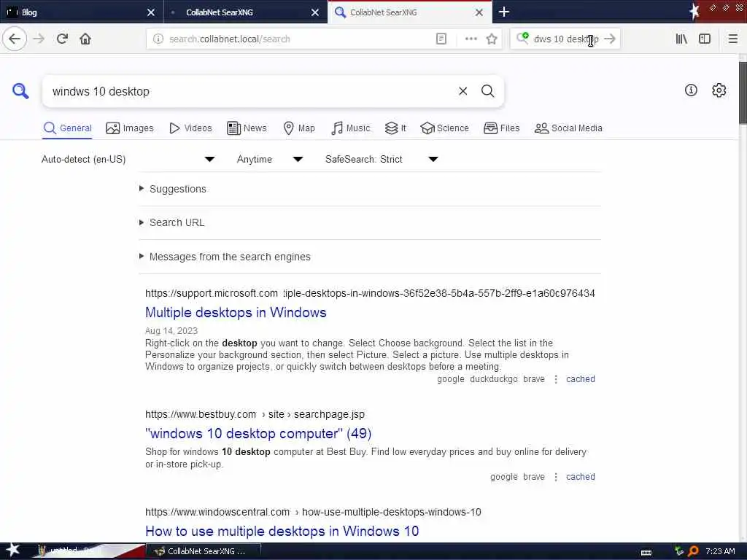Select the Files category
Image resolution: width=747 pixels, height=560 pixels.
(x=502, y=128)
